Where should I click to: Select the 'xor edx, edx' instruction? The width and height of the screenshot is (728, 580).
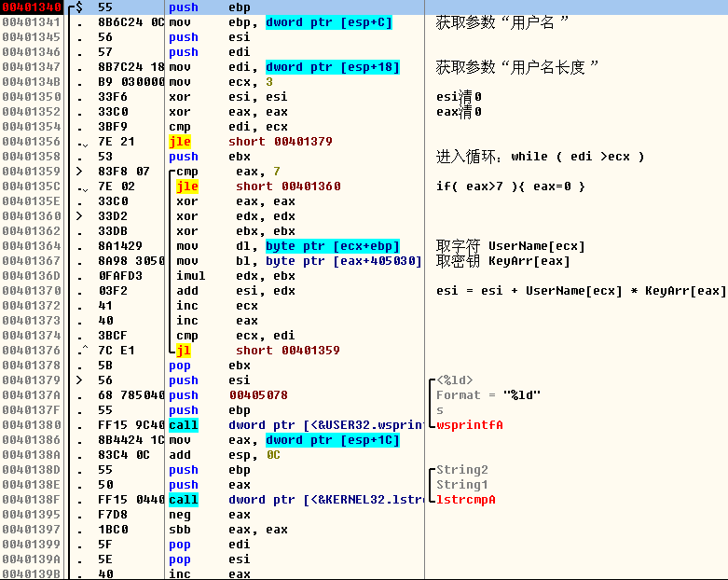[x=236, y=216]
